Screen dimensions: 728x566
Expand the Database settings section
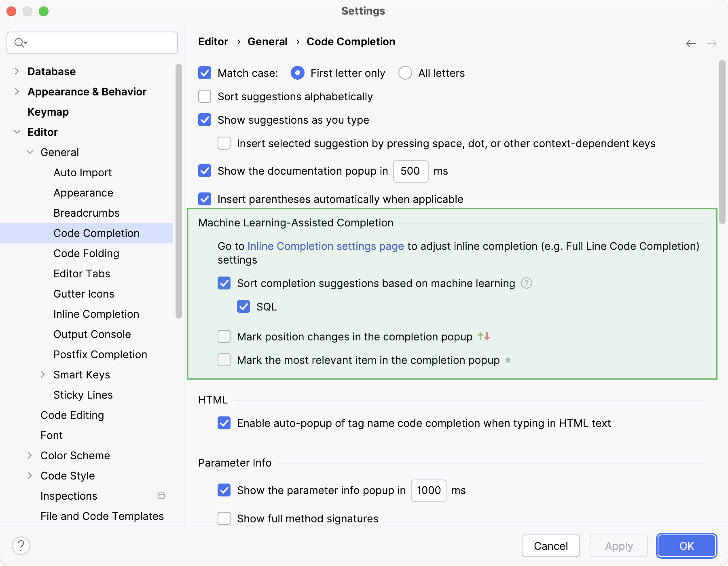[17, 72]
